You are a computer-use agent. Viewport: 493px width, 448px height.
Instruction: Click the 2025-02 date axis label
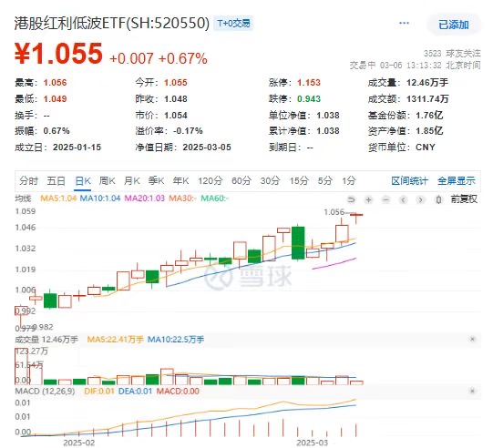click(x=78, y=443)
